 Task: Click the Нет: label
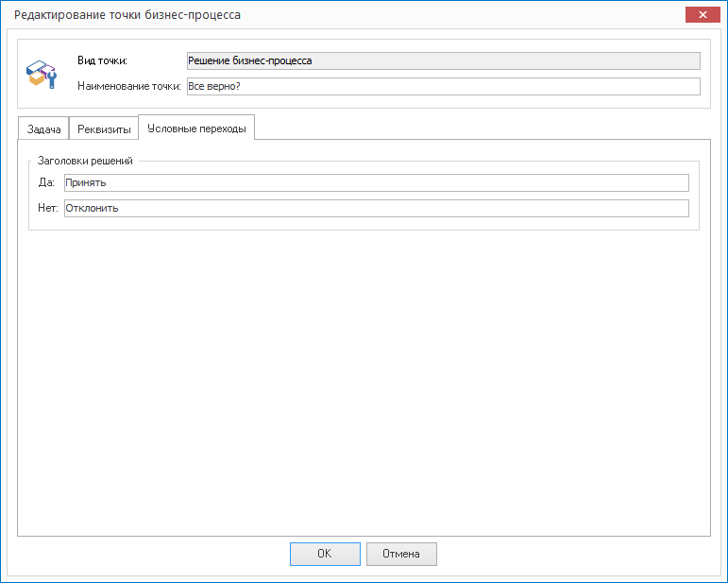click(48, 208)
